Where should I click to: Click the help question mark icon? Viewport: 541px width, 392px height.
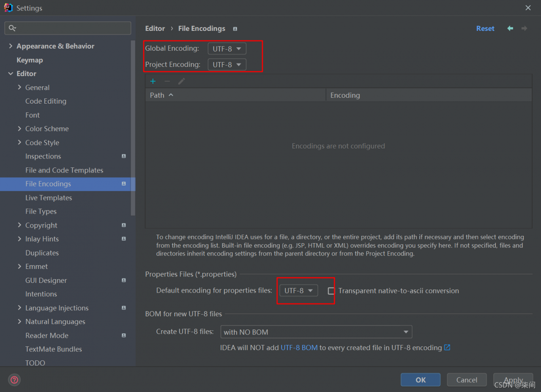[14, 380]
